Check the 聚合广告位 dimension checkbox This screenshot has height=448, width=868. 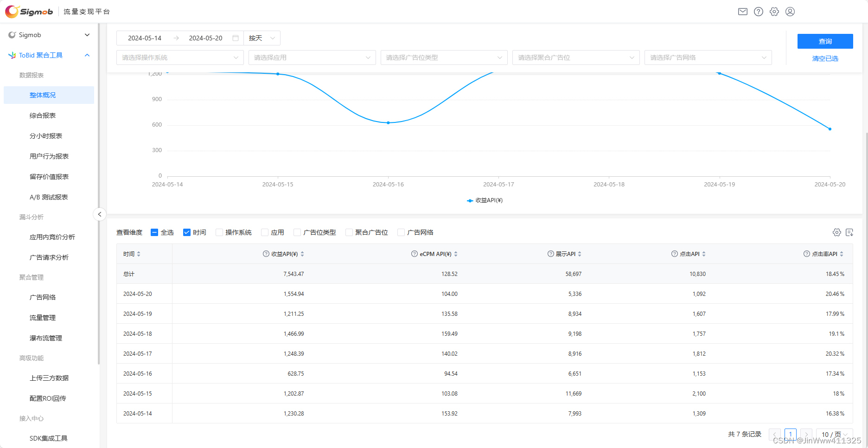(349, 232)
